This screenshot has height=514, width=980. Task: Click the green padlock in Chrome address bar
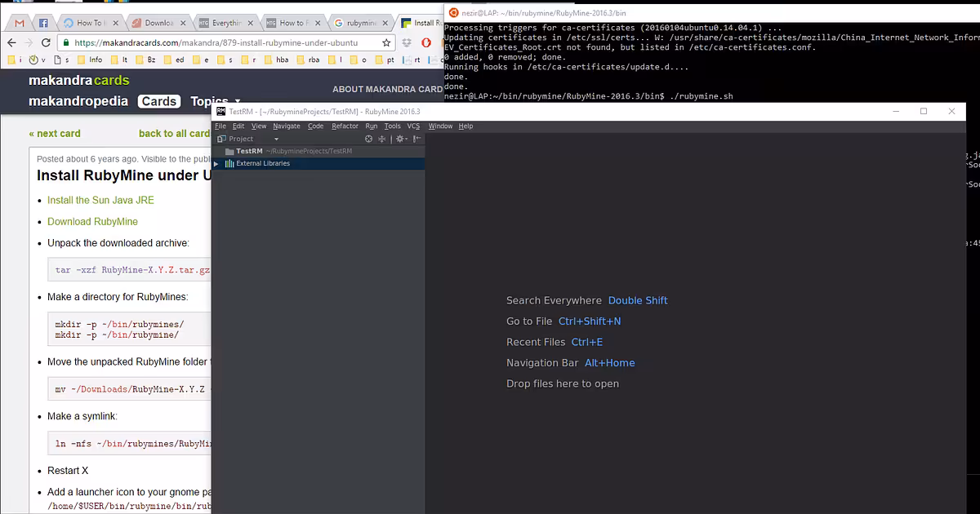click(66, 42)
